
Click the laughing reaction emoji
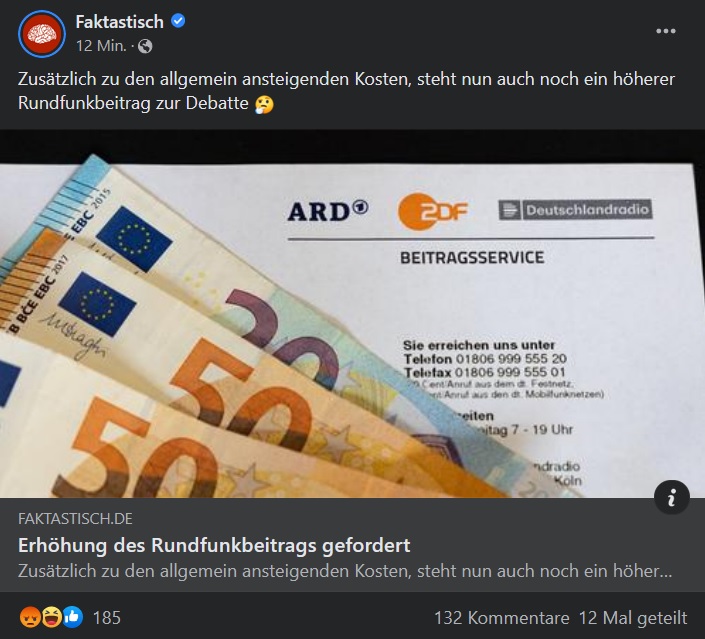pos(51,617)
